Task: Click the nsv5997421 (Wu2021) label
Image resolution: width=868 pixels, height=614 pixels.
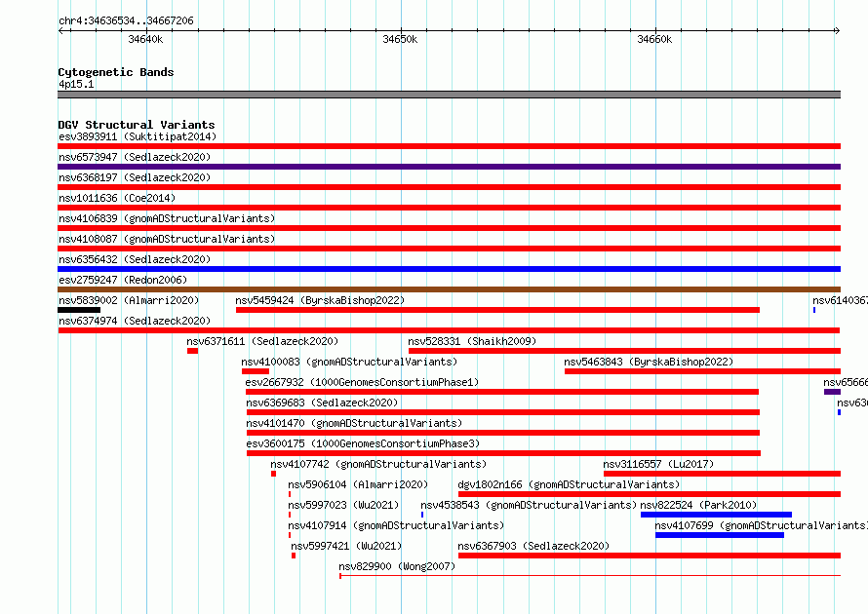Action: (346, 546)
